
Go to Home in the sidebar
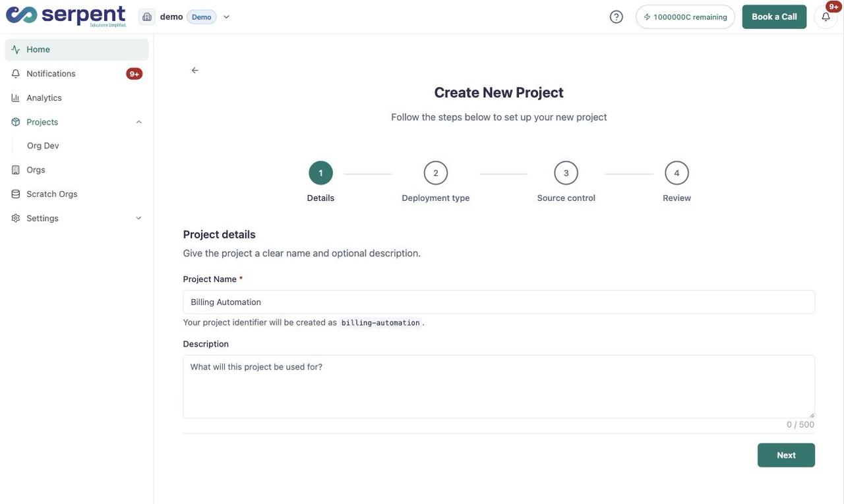(x=76, y=49)
